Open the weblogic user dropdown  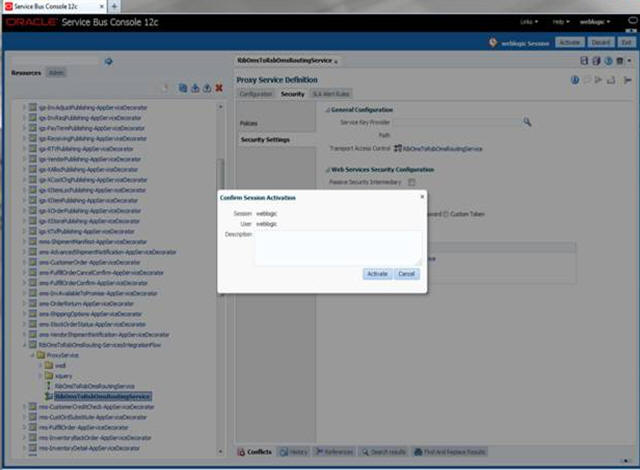coord(595,22)
